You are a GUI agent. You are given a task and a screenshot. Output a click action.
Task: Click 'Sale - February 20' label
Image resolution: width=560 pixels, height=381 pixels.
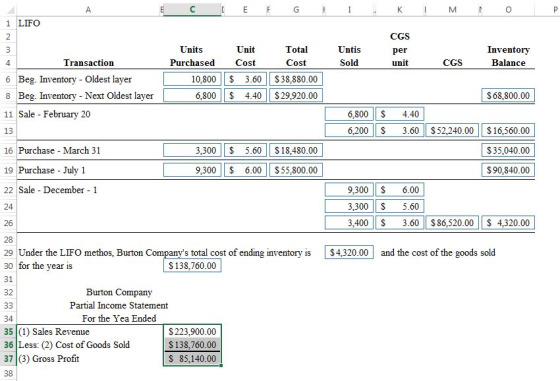pyautogui.click(x=54, y=114)
